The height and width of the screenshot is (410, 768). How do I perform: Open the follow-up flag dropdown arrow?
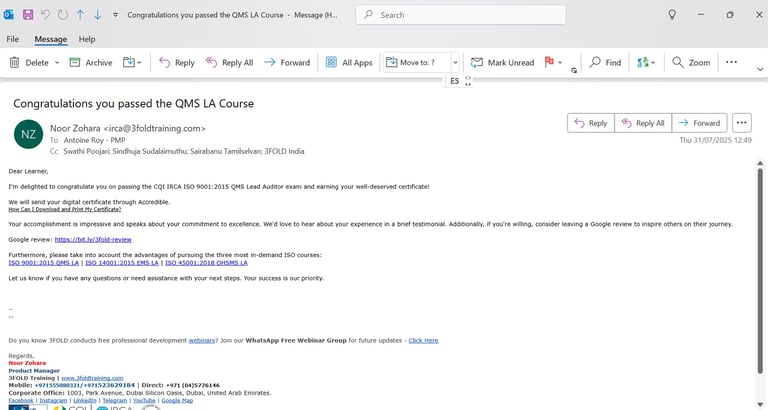click(x=560, y=63)
